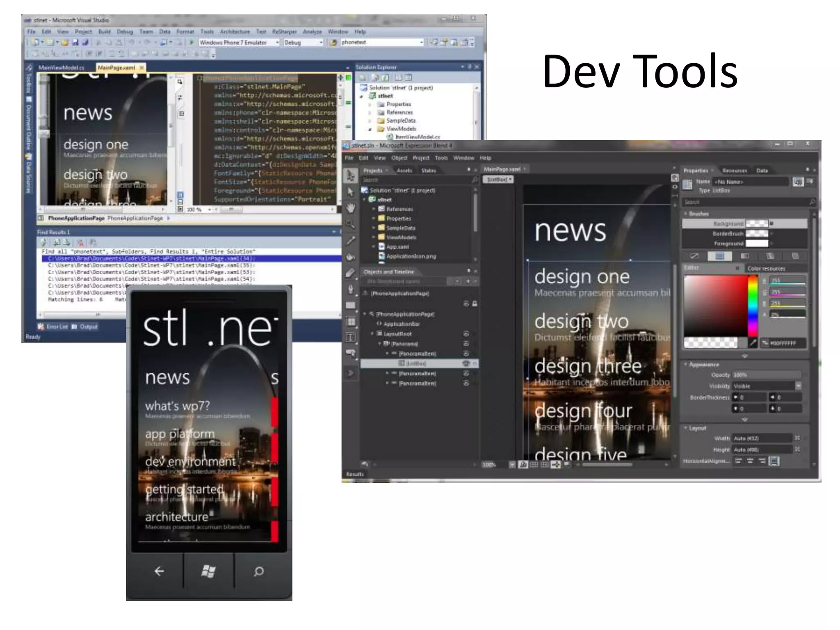Open the phonetext find combo box dropdown
The height and width of the screenshot is (630, 840).
click(421, 42)
